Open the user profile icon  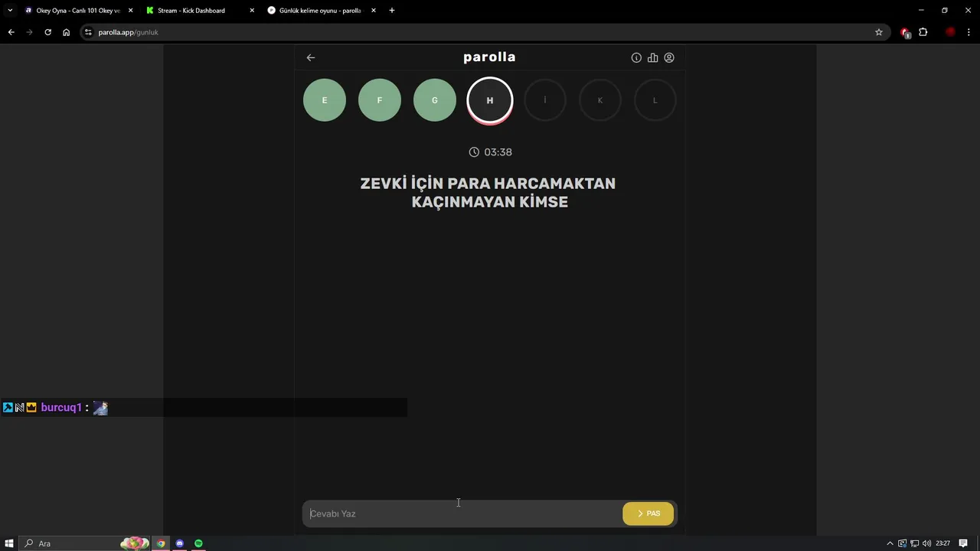tap(669, 57)
